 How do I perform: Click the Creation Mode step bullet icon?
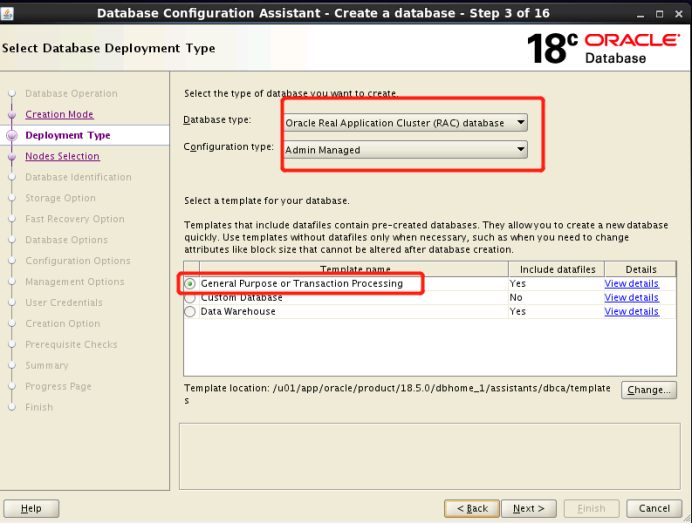[12, 114]
